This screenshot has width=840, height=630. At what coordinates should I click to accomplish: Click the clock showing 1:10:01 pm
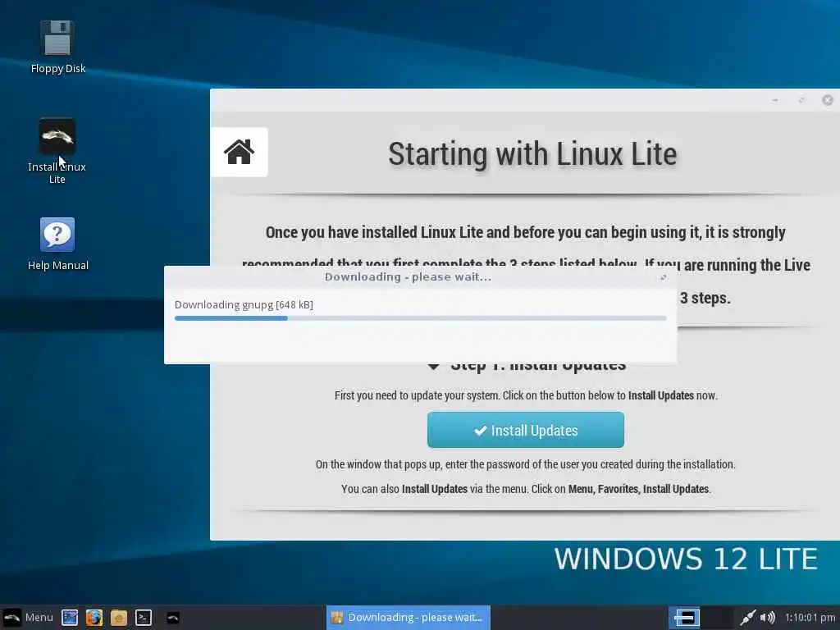click(x=810, y=618)
